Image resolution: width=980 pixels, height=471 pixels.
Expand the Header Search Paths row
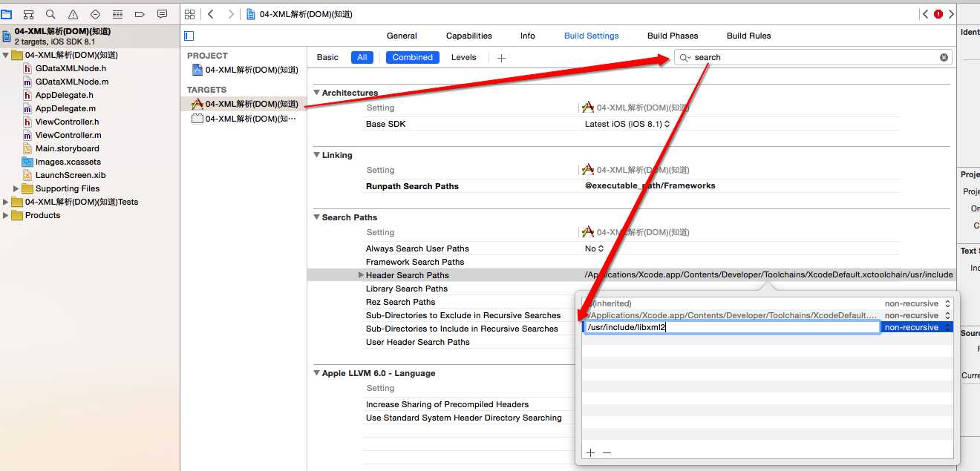tap(361, 275)
